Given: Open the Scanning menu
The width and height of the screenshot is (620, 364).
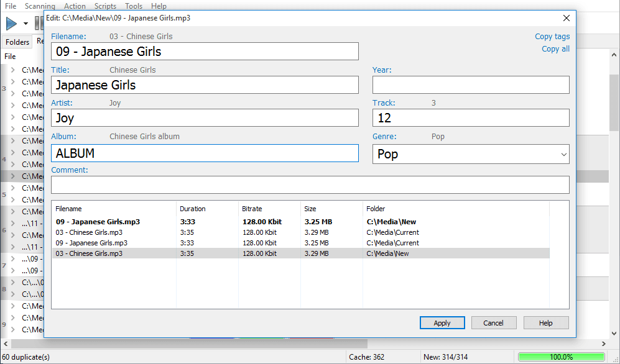Looking at the screenshot, I should [40, 6].
